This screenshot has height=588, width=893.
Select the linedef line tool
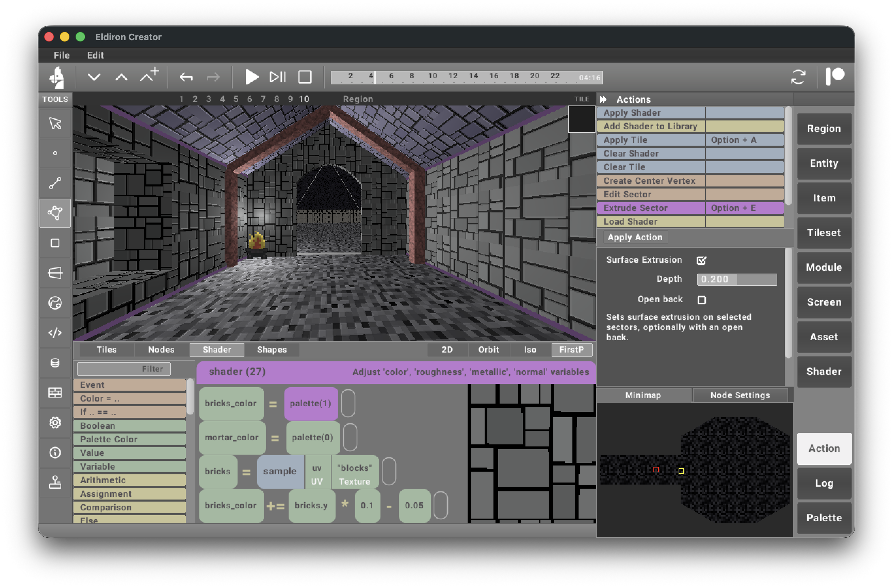(55, 183)
